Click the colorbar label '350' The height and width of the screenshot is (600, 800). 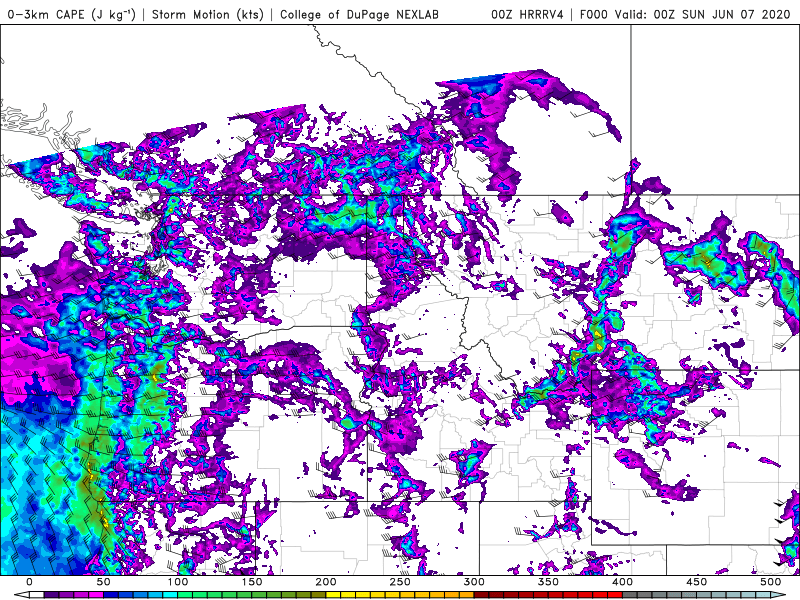548,582
